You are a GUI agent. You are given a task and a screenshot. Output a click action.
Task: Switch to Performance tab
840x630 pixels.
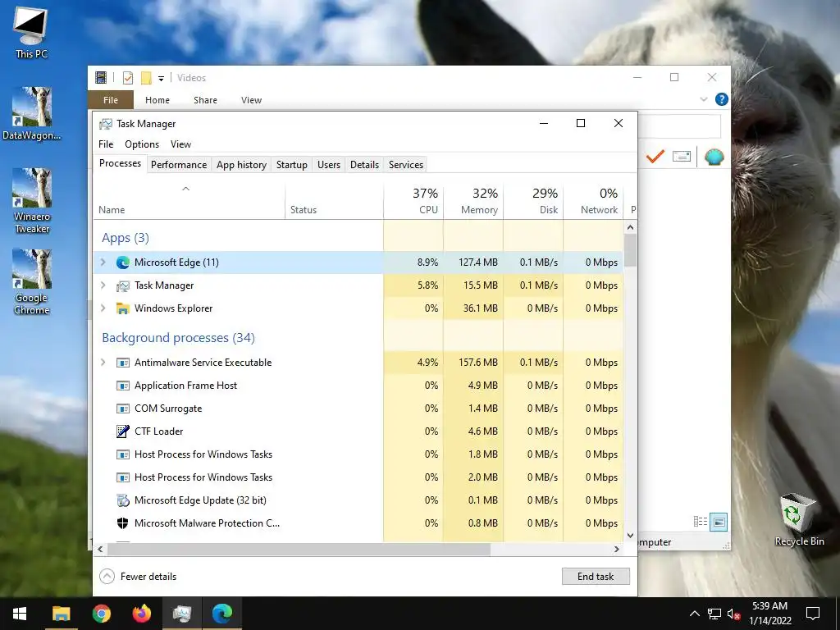[x=179, y=165]
